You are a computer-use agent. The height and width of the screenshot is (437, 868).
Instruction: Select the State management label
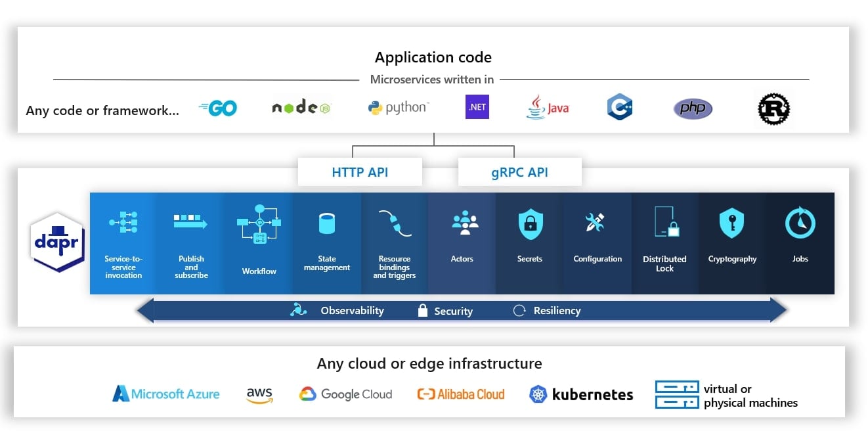pos(327,263)
